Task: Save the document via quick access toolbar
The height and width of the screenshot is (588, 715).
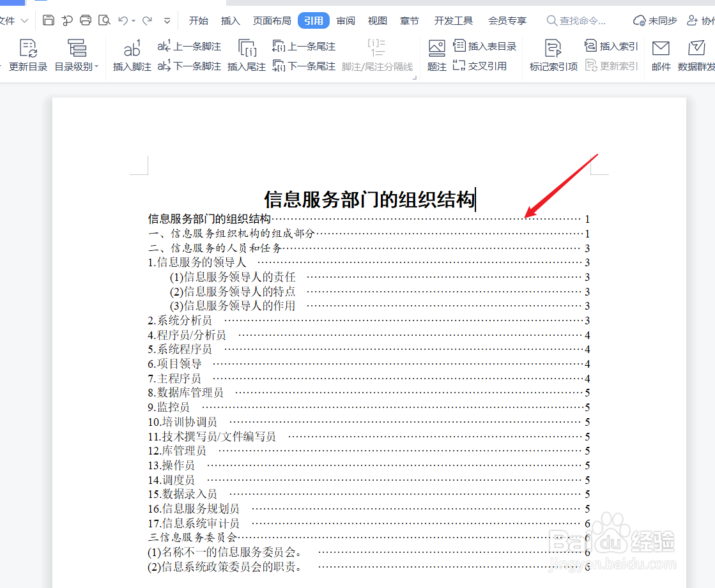Action: 48,20
